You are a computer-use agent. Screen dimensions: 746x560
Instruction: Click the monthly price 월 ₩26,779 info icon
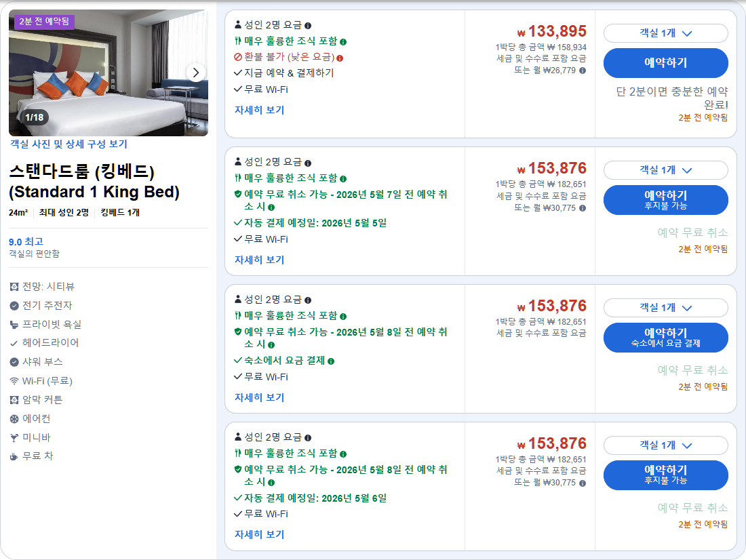[x=583, y=71]
